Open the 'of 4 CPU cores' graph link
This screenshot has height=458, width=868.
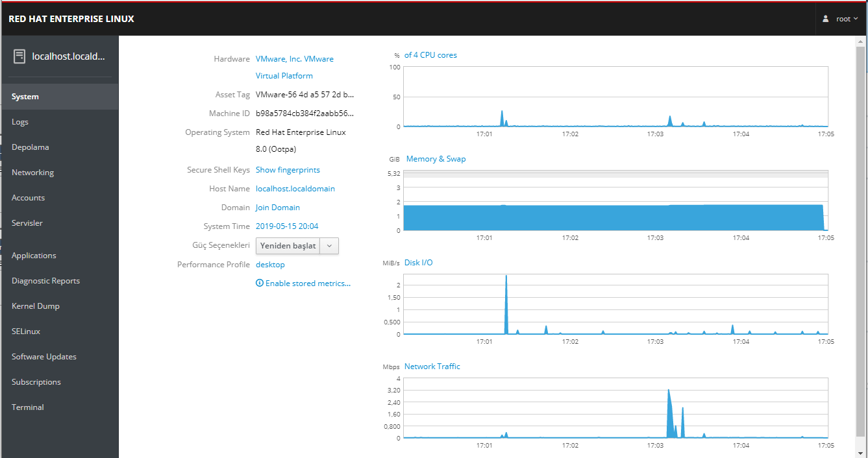[x=430, y=55]
